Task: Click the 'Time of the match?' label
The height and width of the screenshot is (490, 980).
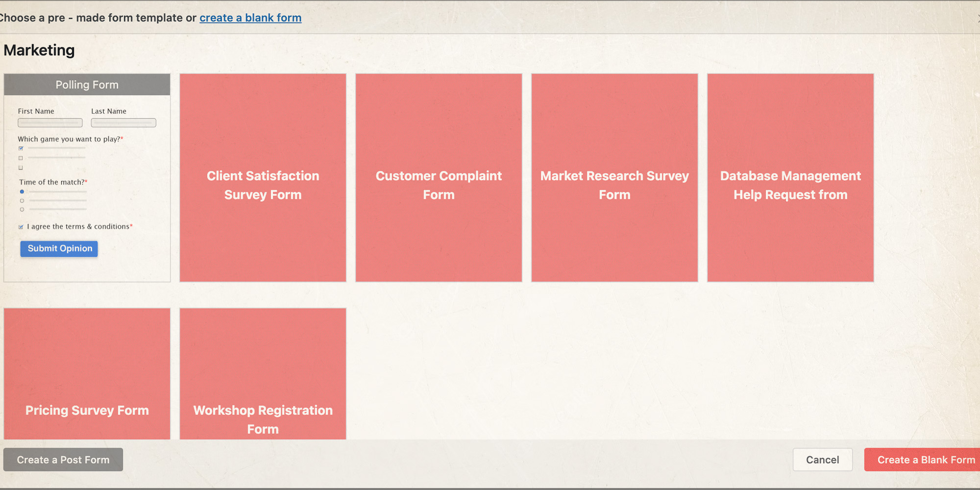Action: [53, 182]
